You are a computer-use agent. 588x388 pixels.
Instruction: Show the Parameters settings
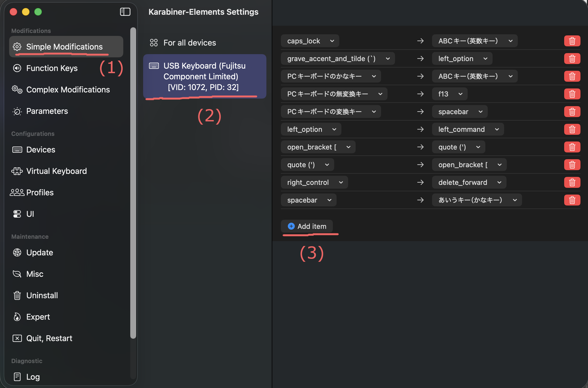point(66,111)
